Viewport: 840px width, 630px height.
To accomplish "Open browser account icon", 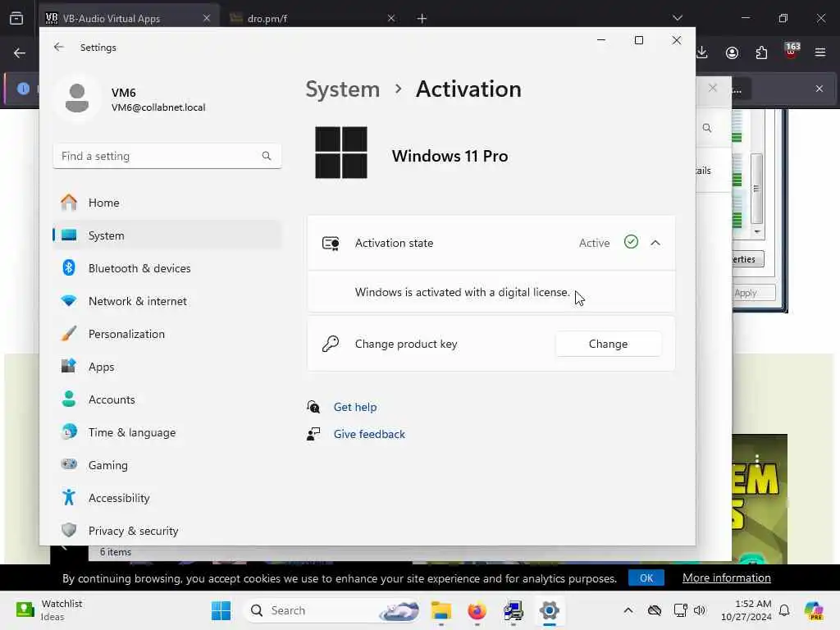I will [733, 52].
